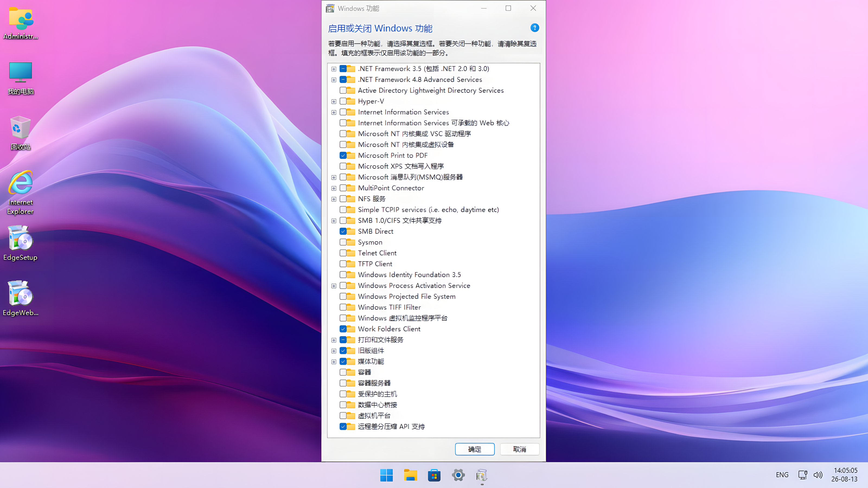Viewport: 868px width, 488px height.
Task: Click the volume speaker tray icon
Action: 818,475
